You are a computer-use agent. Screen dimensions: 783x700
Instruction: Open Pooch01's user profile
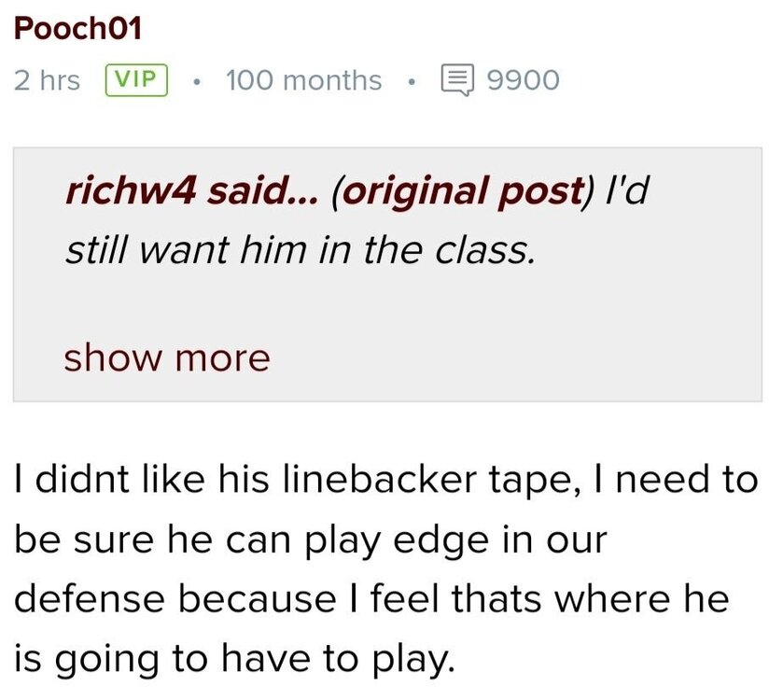click(x=77, y=29)
